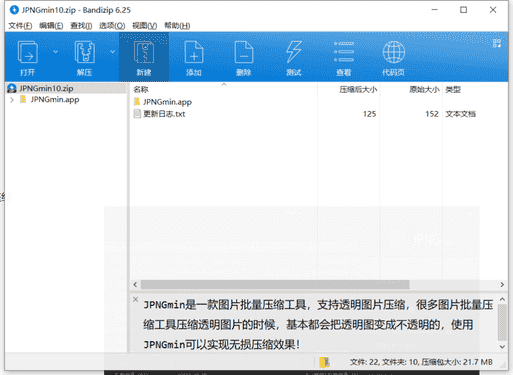Screen dimensions: 513x375
Task: Click the horizontal scrollbar left arrow
Action: point(135,284)
